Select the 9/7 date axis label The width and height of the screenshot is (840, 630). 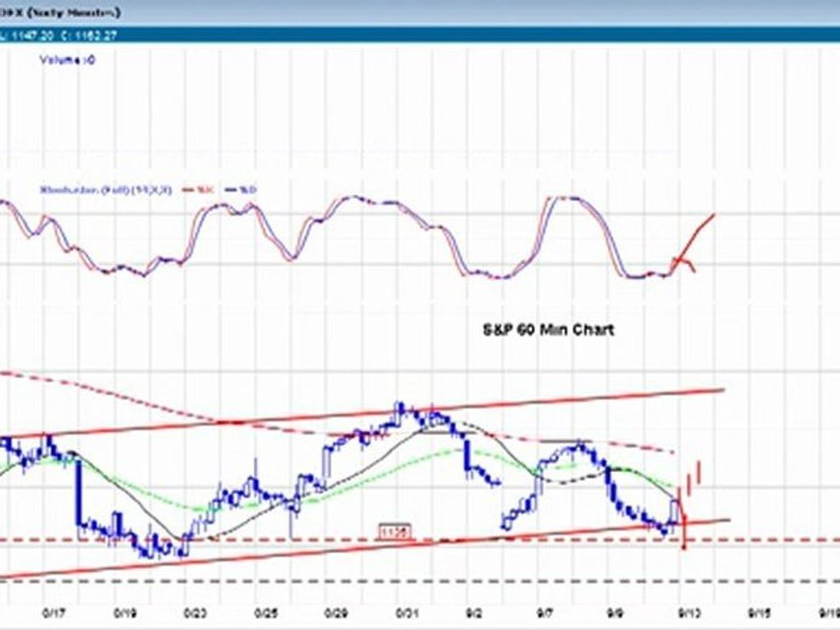coord(546,612)
